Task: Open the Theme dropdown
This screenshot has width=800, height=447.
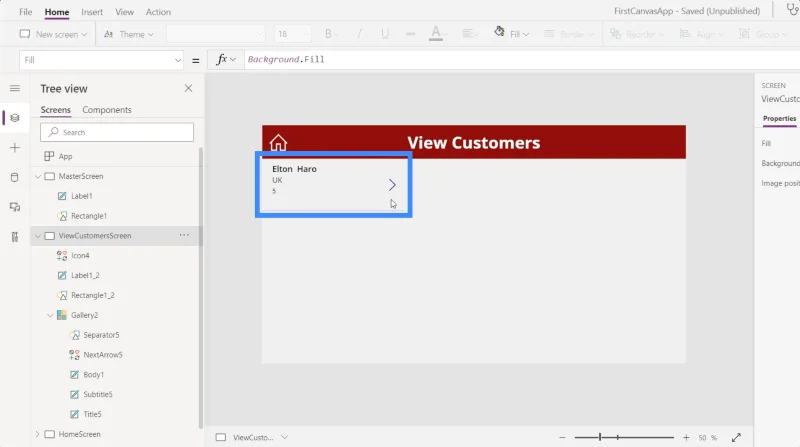Action: [x=129, y=34]
